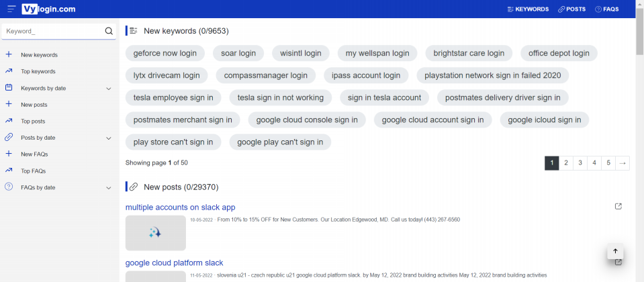Click the trend icon beside Top keywords

[9, 71]
